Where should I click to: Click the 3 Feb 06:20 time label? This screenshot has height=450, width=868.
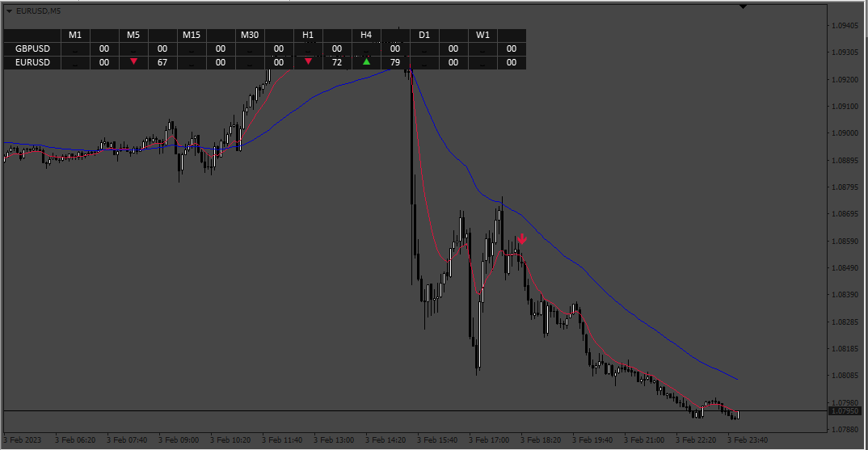point(75,440)
